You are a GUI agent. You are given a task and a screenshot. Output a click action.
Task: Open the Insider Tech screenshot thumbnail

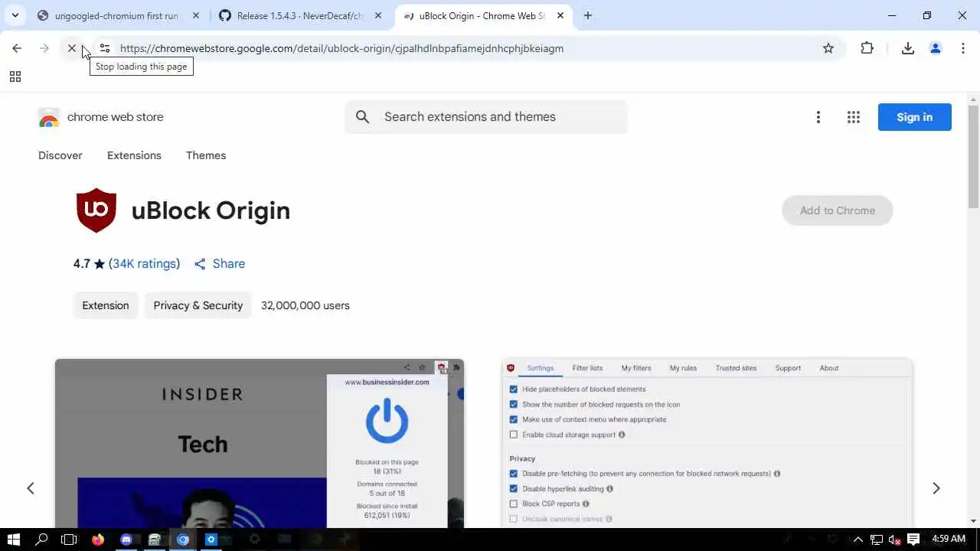point(259,443)
